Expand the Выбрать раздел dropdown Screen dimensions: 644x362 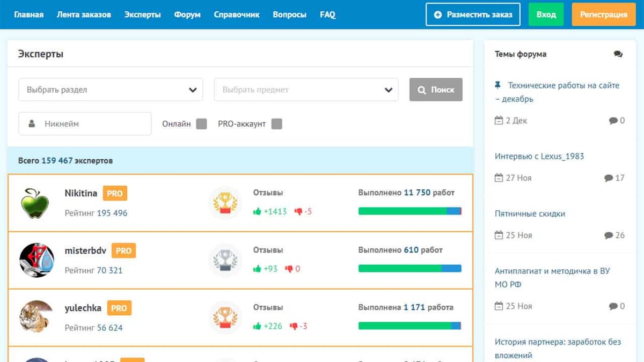click(x=111, y=90)
